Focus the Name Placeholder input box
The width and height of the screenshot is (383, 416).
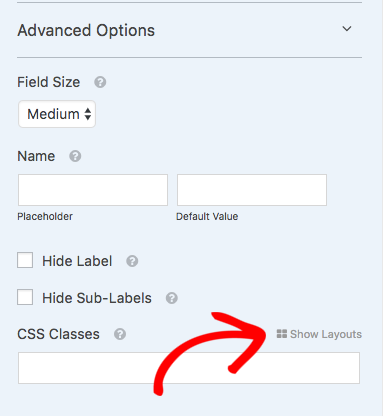[x=93, y=190]
